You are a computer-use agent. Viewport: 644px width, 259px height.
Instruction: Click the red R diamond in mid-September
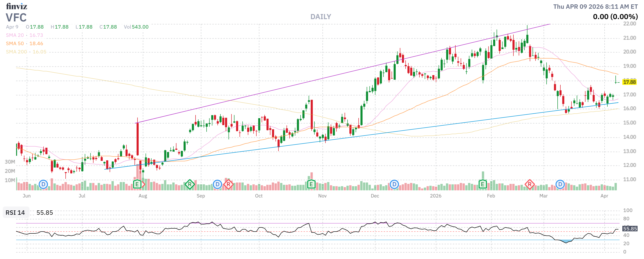point(228,185)
